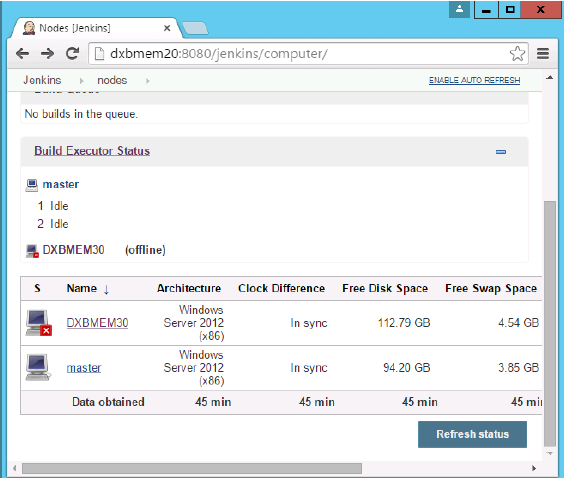This screenshot has height=478, width=564.
Task: Collapse the Build Executor Status panel
Action: pos(501,152)
